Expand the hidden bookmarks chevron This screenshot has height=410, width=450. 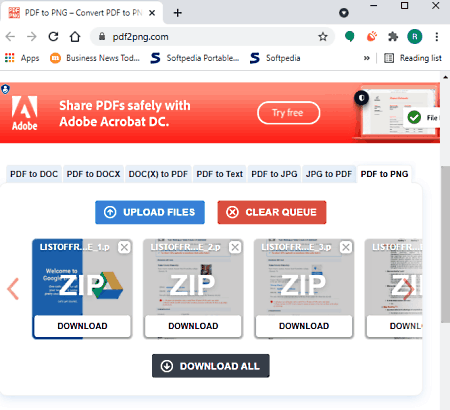pos(367,58)
